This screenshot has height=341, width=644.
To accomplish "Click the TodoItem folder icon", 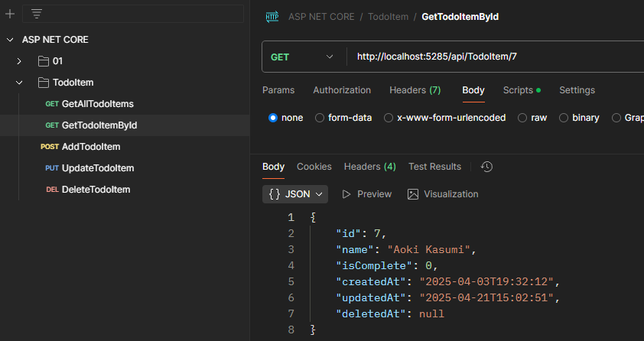I will [43, 83].
